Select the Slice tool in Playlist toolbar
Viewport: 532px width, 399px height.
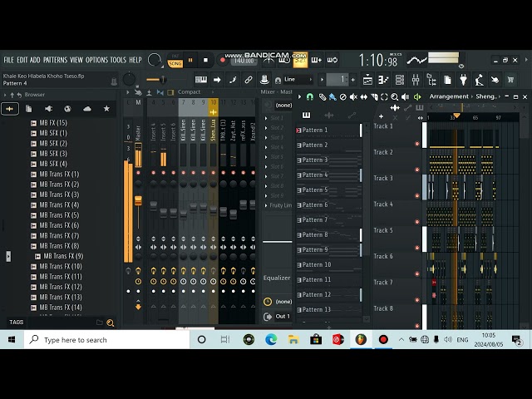pos(374,97)
